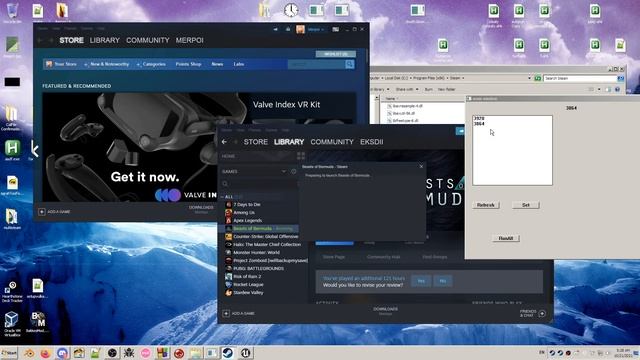
Task: Click the Set button in the utility window
Action: coord(526,205)
